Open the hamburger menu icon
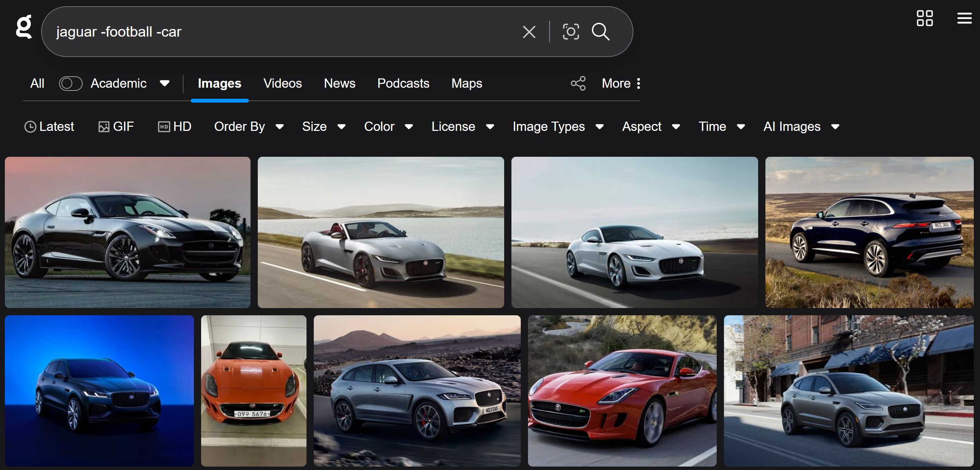This screenshot has height=470, width=980. coord(964,18)
